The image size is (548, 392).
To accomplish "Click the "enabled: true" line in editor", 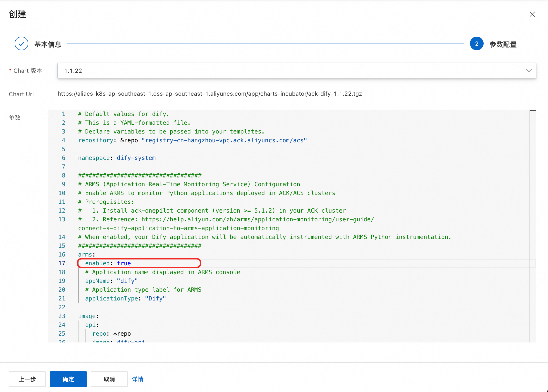I will pyautogui.click(x=108, y=263).
